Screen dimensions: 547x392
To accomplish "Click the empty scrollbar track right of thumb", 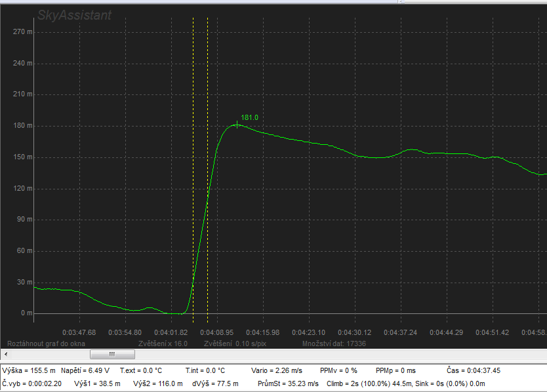I will [328, 354].
